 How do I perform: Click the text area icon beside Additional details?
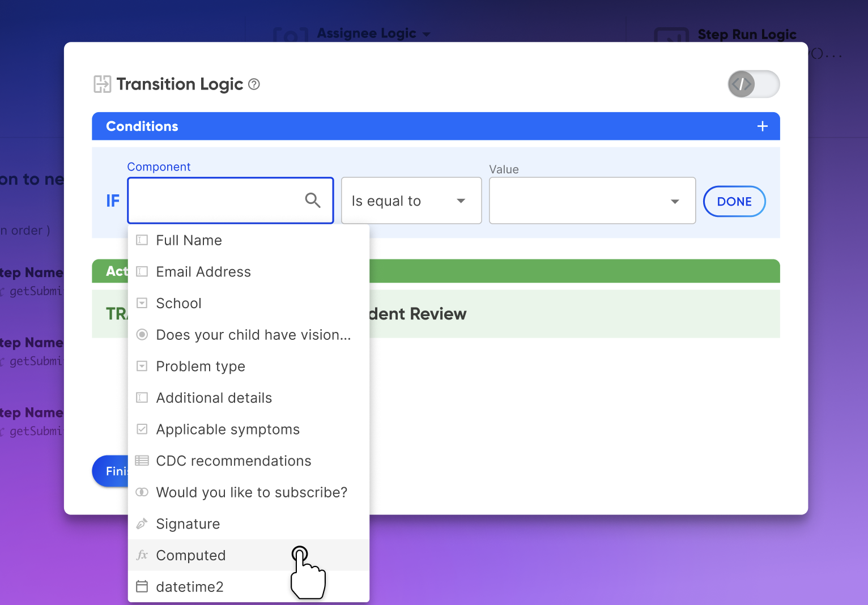click(142, 398)
